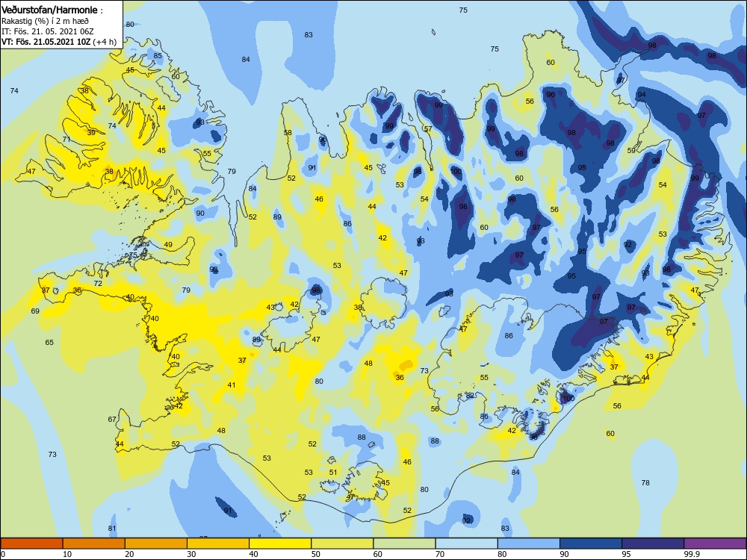This screenshot has width=747, height=560.
Task: Select the medium blue 80–90 legend swatch
Action: (x=529, y=544)
